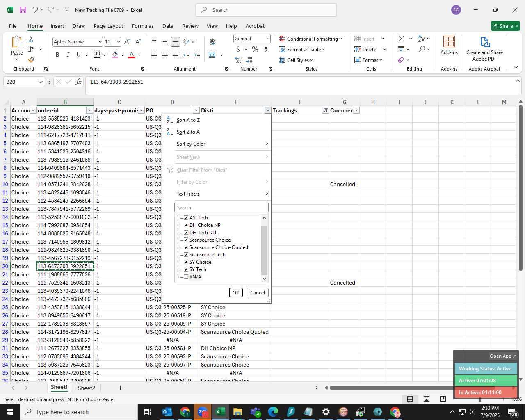Uncheck the Scansource Tech checkbox

(x=186, y=254)
